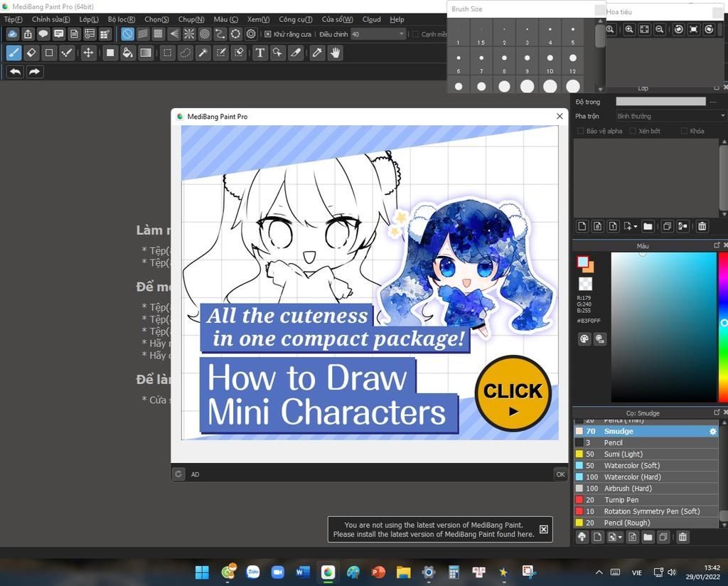728x586 pixels.
Task: Select the Move tool
Action: coord(88,53)
